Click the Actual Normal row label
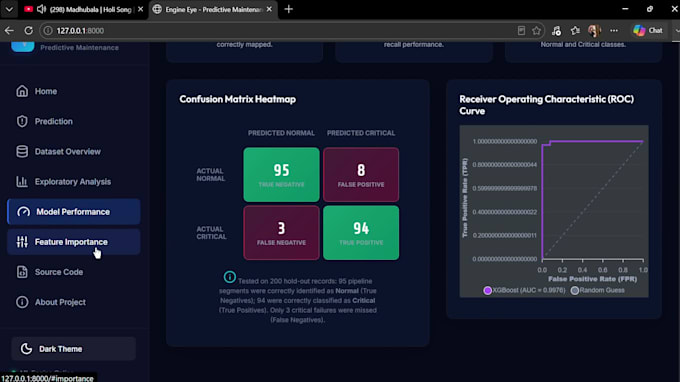 210,175
